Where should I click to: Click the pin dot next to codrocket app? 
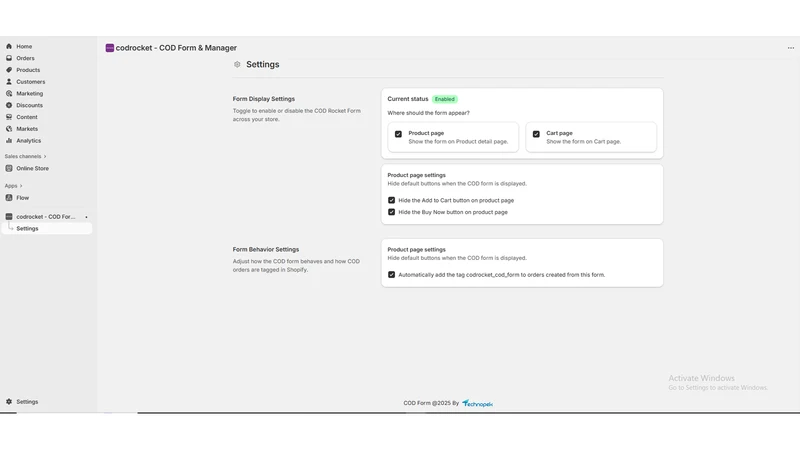86,217
